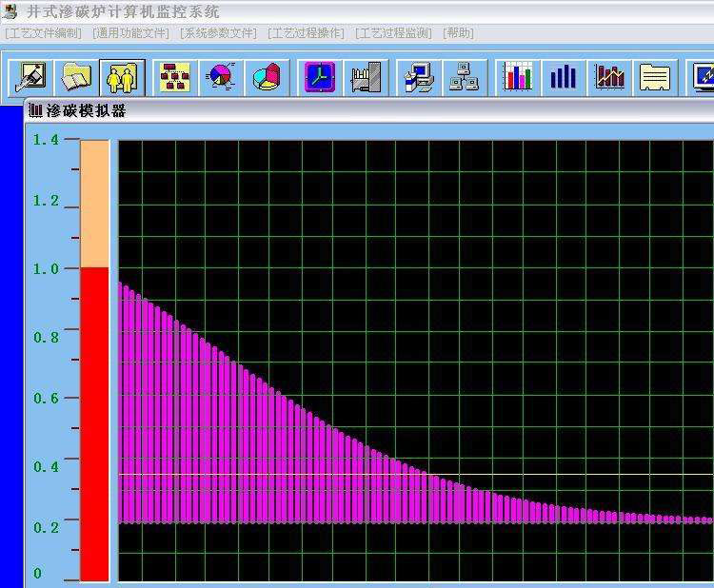This screenshot has width=714, height=588.
Task: Click the red section of carbon gauge
Action: point(94,423)
